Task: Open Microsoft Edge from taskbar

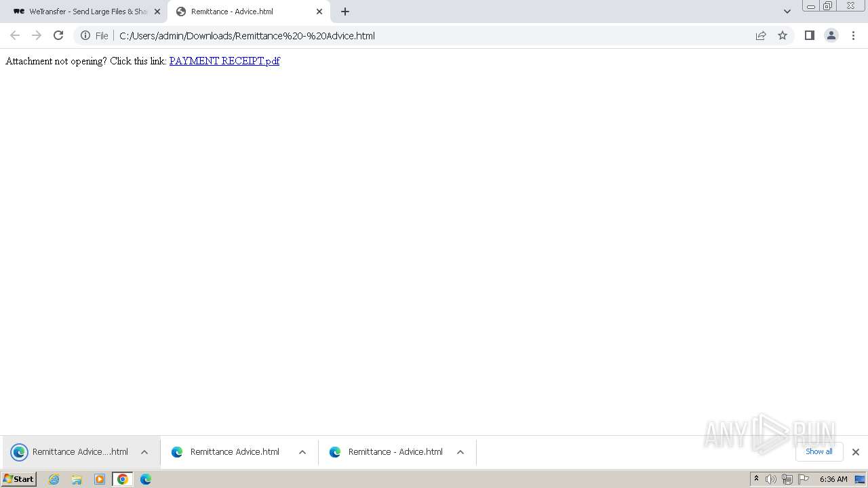Action: tap(146, 479)
